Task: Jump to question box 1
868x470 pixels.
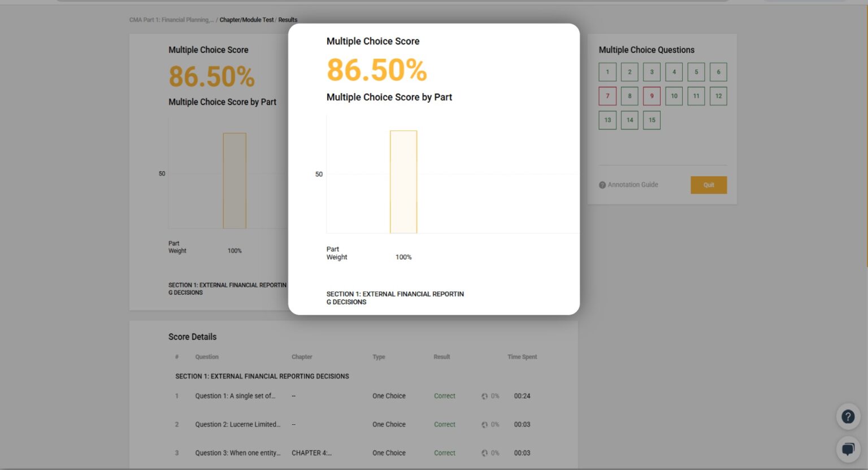Action: (x=607, y=72)
